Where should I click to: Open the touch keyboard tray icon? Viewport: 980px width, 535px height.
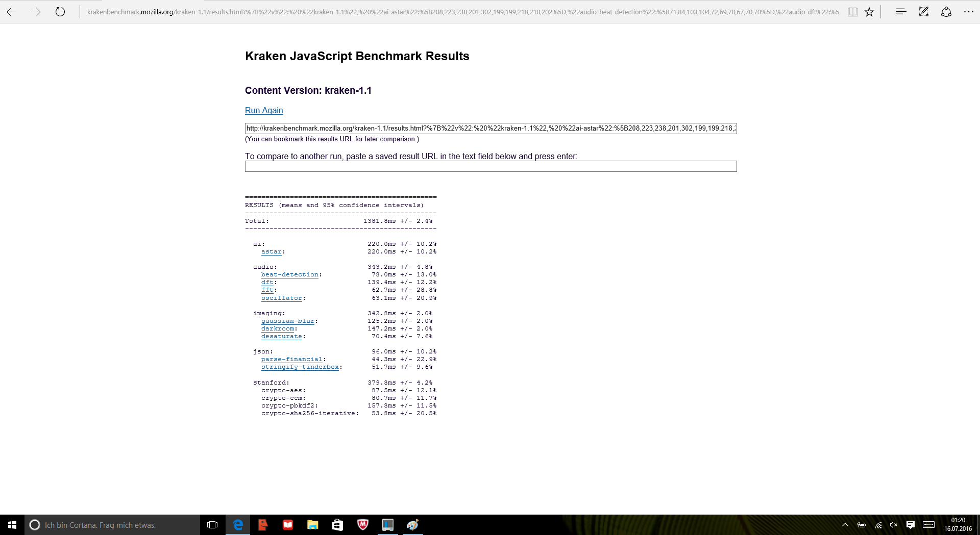coord(929,525)
